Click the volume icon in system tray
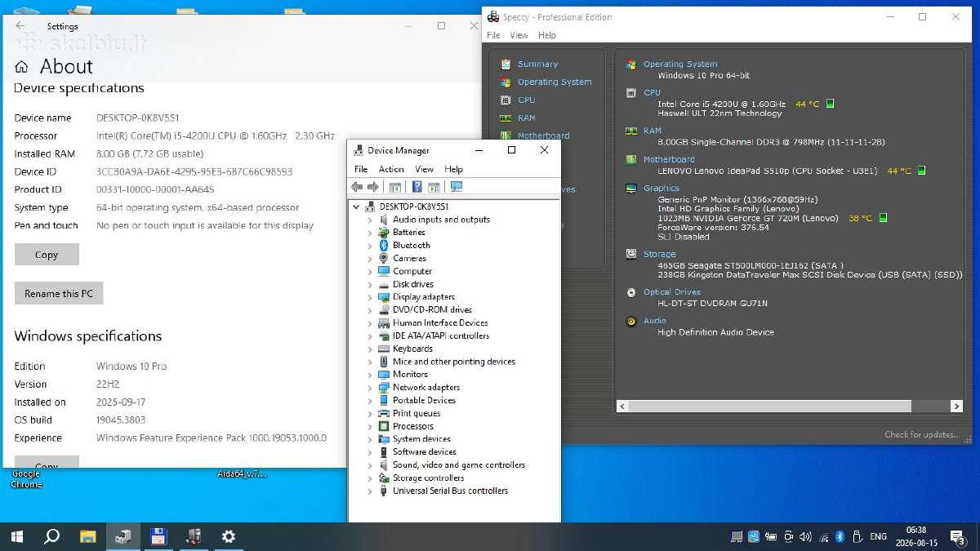The width and height of the screenshot is (980, 551). [806, 536]
